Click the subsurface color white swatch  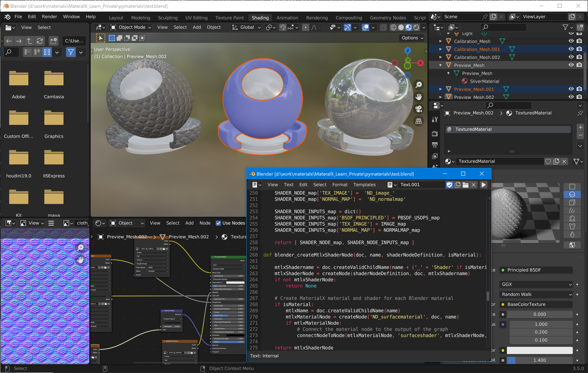click(x=539, y=350)
